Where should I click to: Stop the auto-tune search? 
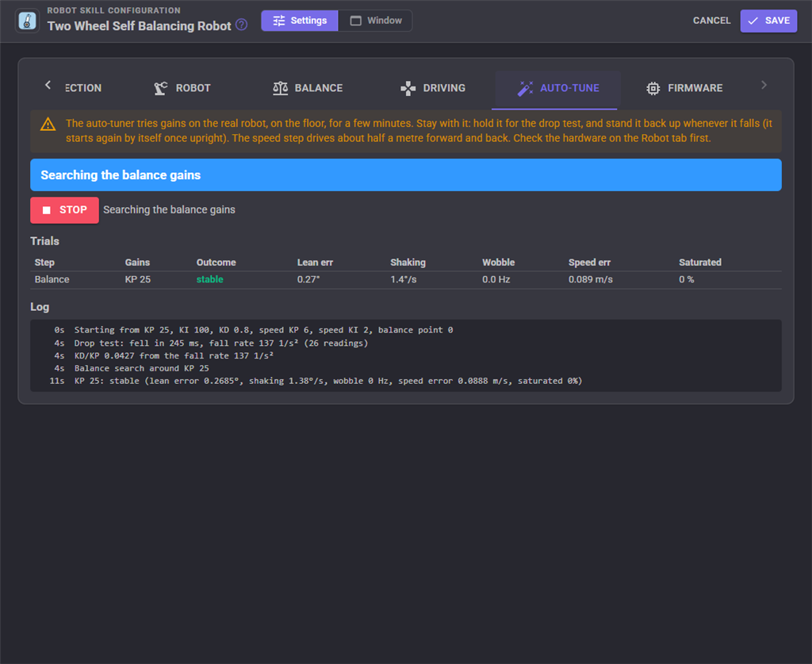[x=65, y=210]
